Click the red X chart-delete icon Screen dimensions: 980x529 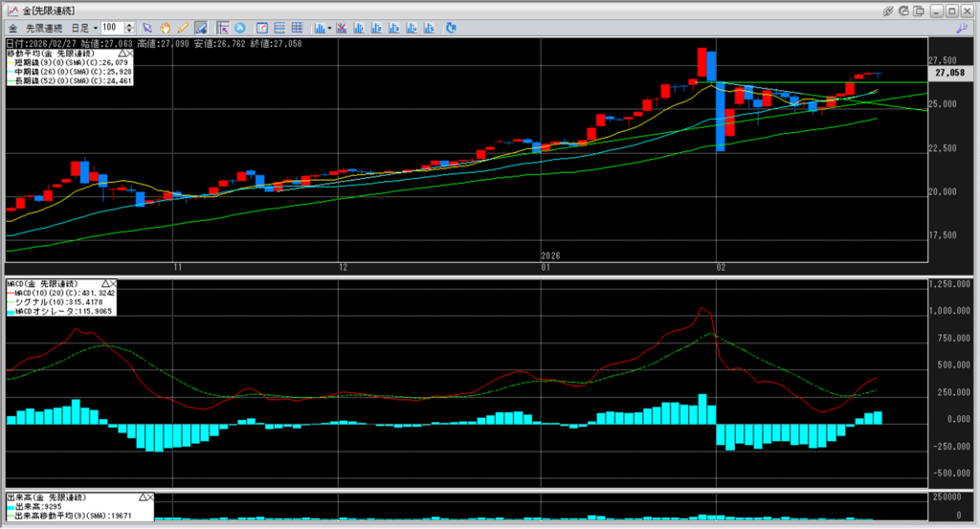(x=341, y=28)
